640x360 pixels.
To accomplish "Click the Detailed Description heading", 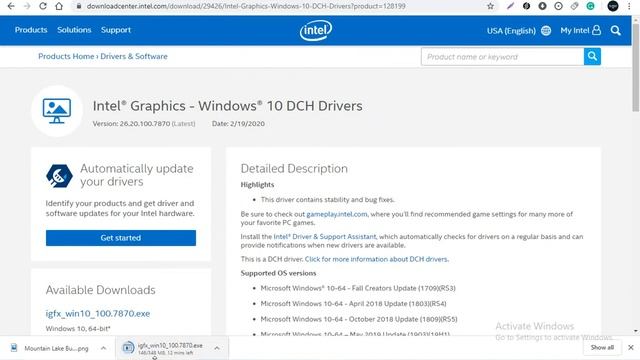I will click(x=294, y=169).
